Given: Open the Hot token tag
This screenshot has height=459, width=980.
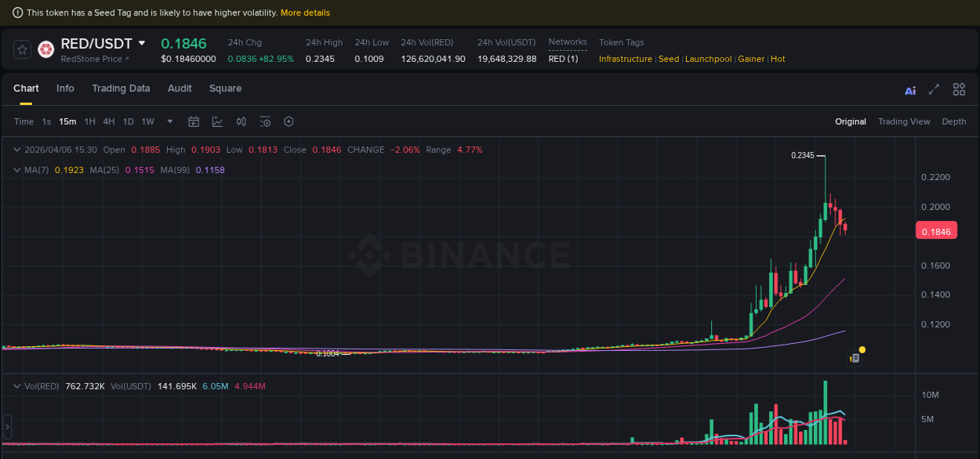Looking at the screenshot, I should (778, 59).
